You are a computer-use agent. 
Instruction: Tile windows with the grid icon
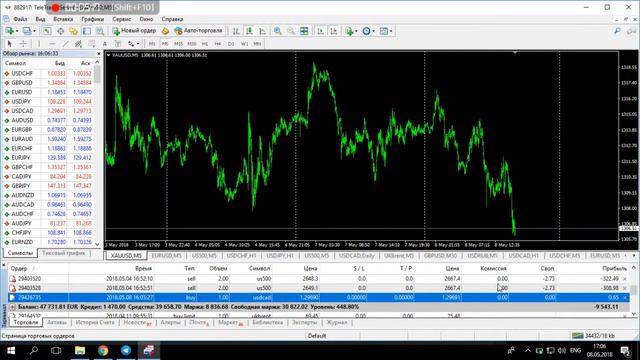(x=304, y=31)
